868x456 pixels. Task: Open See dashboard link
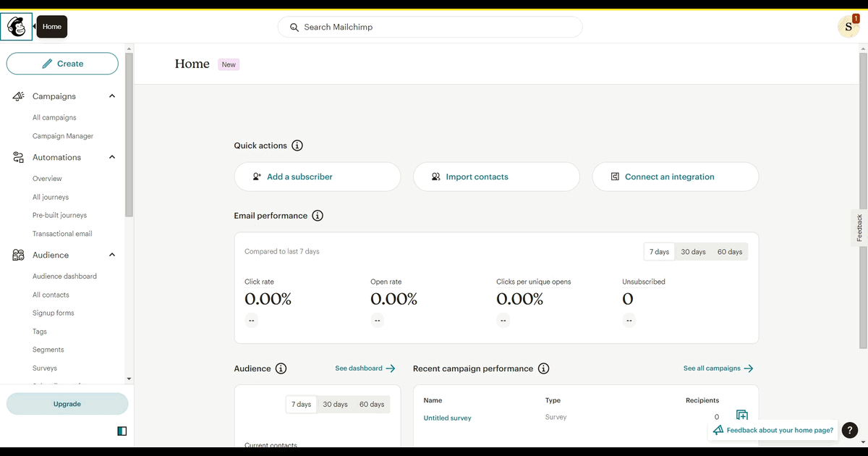[x=365, y=368]
